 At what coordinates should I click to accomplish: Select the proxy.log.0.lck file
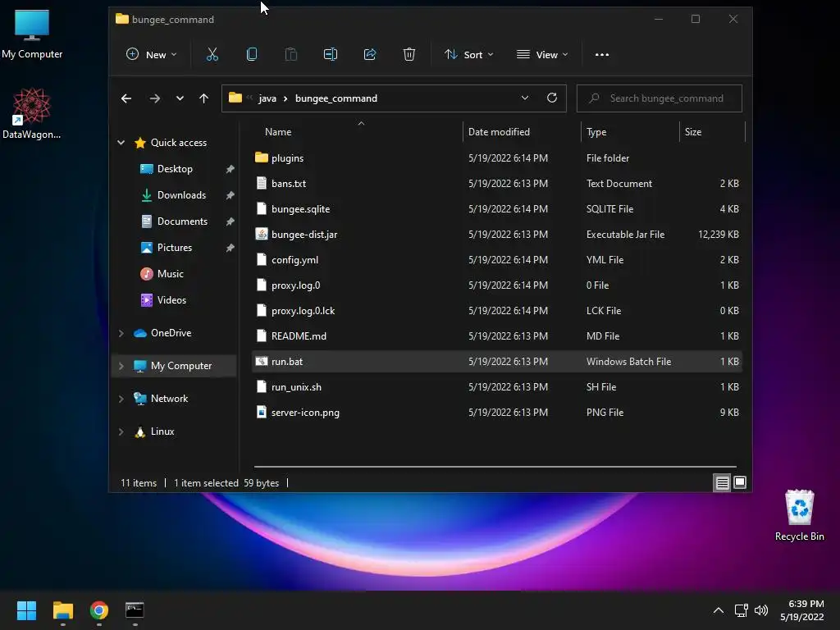pos(496,311)
